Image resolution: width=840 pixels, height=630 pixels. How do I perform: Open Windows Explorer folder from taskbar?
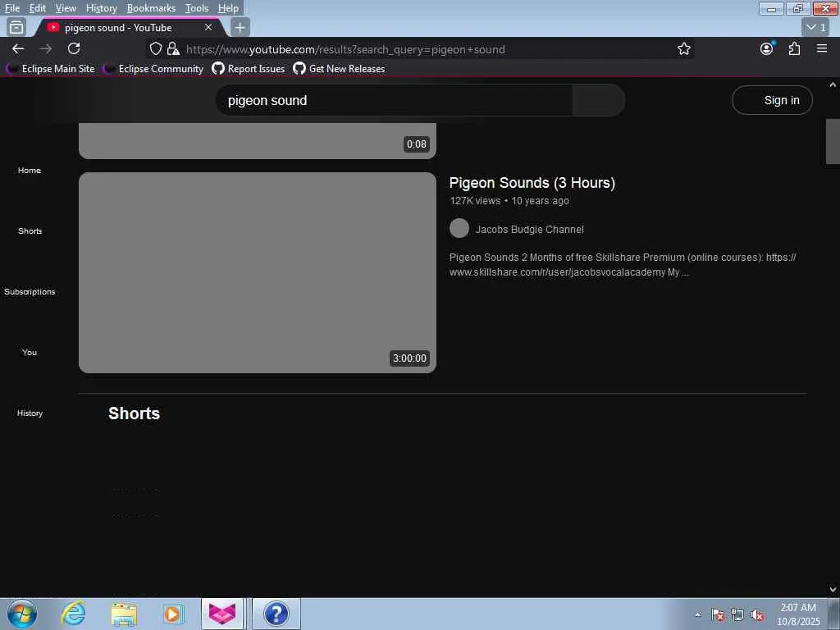[x=124, y=614]
